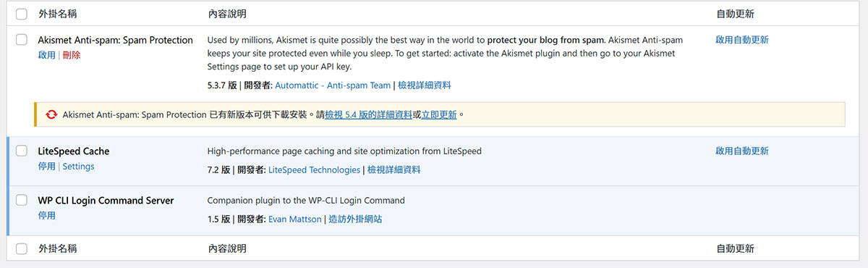Check the select-all checkbox in the header row
The image size is (868, 268).
[22, 14]
